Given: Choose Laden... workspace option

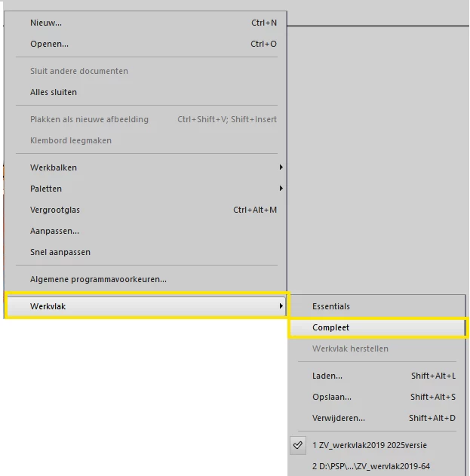Looking at the screenshot, I should point(376,376).
